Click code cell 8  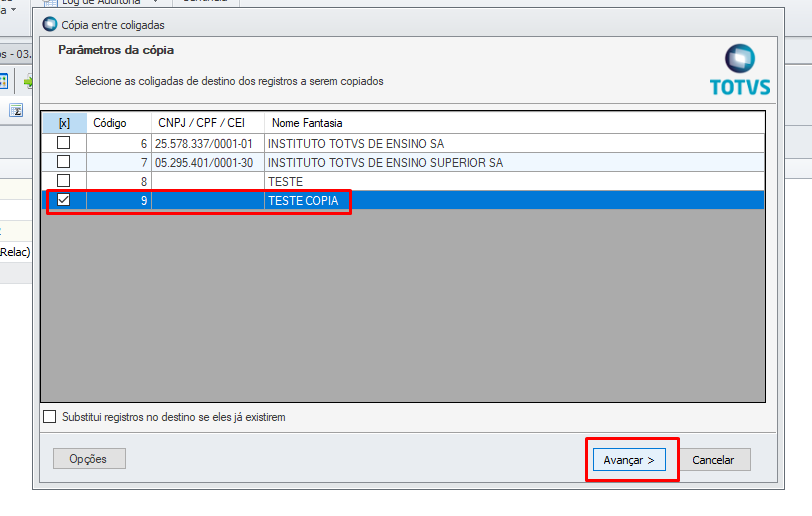click(119, 181)
